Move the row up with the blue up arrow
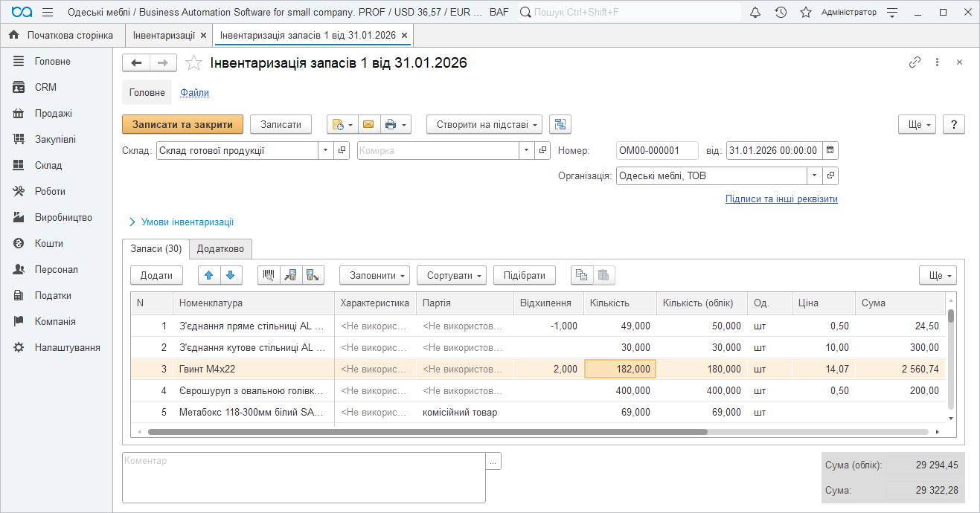This screenshot has height=513, width=980. (209, 276)
